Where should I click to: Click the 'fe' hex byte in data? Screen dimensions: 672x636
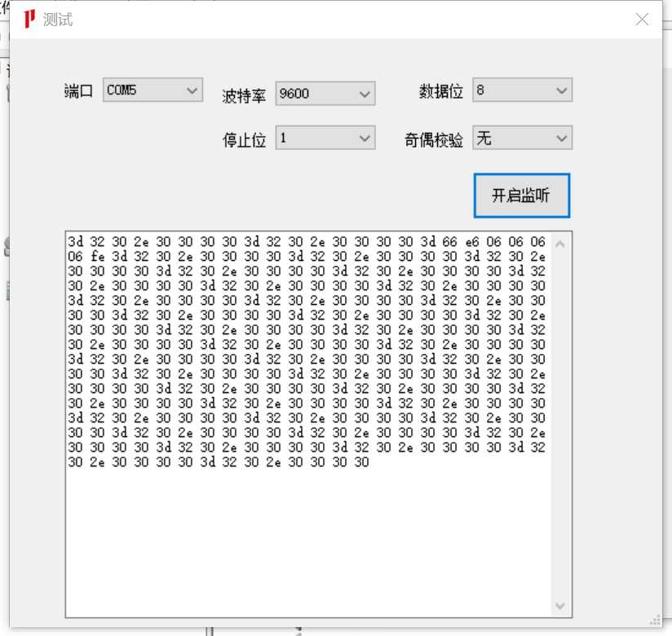click(97, 256)
